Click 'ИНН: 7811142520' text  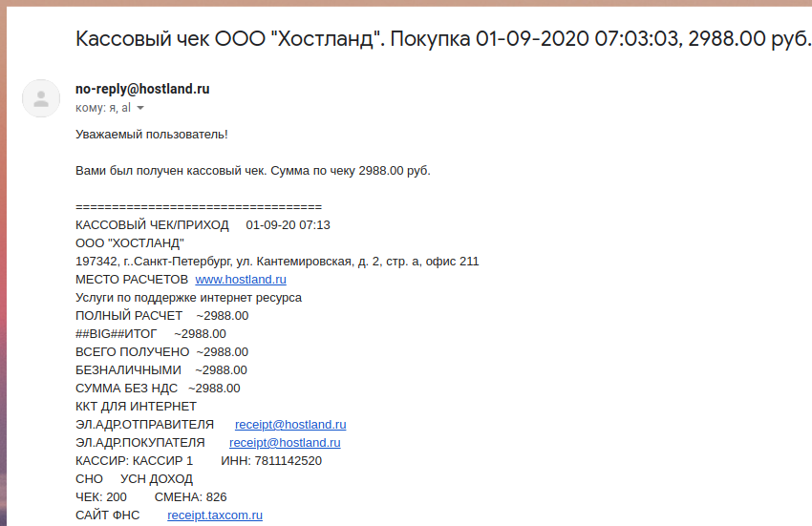[271, 461]
